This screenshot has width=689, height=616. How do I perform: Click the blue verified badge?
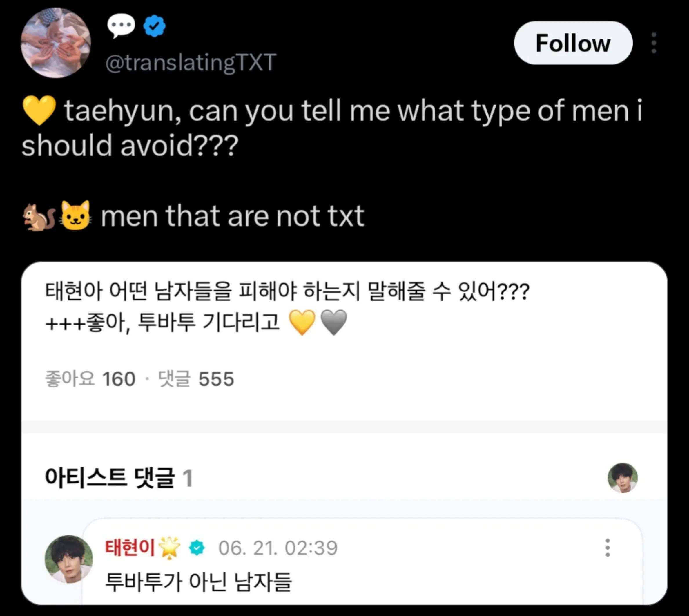pyautogui.click(x=154, y=26)
